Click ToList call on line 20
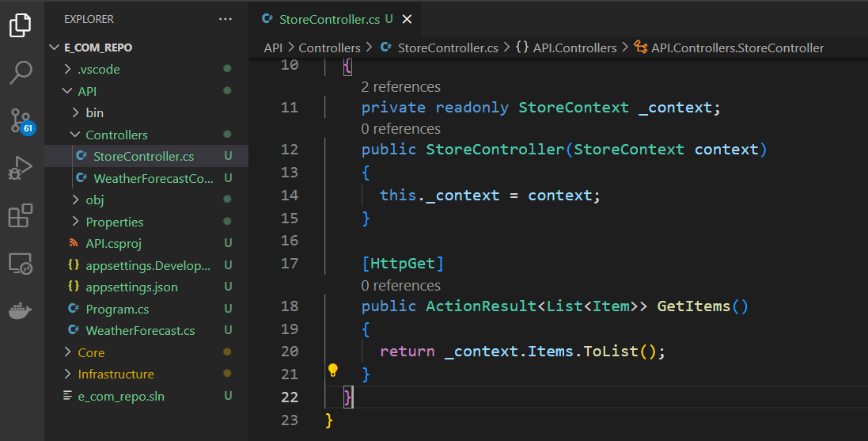The image size is (868, 441). click(x=611, y=352)
